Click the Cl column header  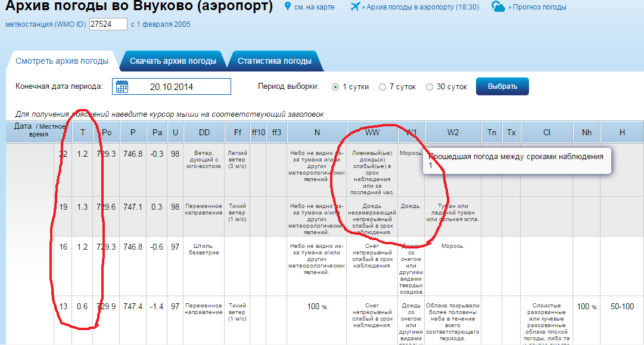pos(547,132)
